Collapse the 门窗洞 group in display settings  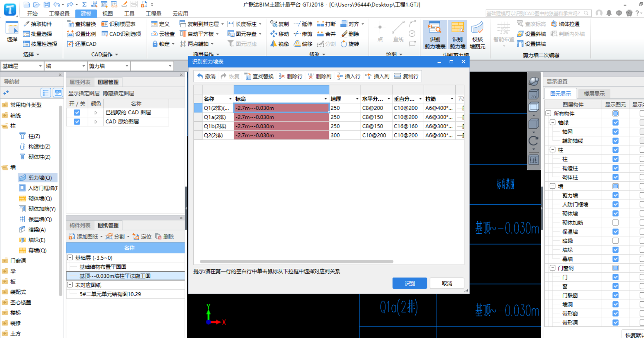[553, 268]
